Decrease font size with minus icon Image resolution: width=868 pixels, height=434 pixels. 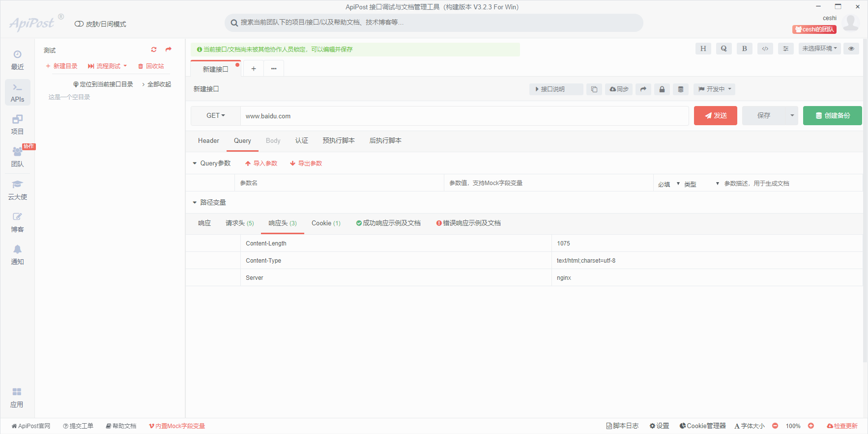[x=775, y=426]
